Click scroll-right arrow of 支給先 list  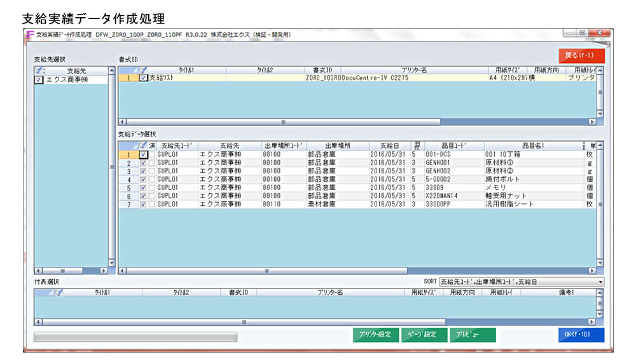[104, 271]
